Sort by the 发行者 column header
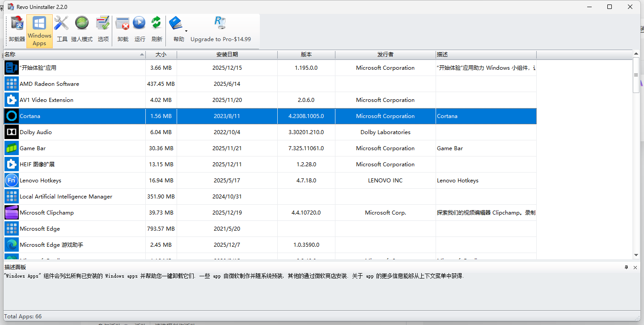This screenshot has height=325, width=644. (386, 55)
